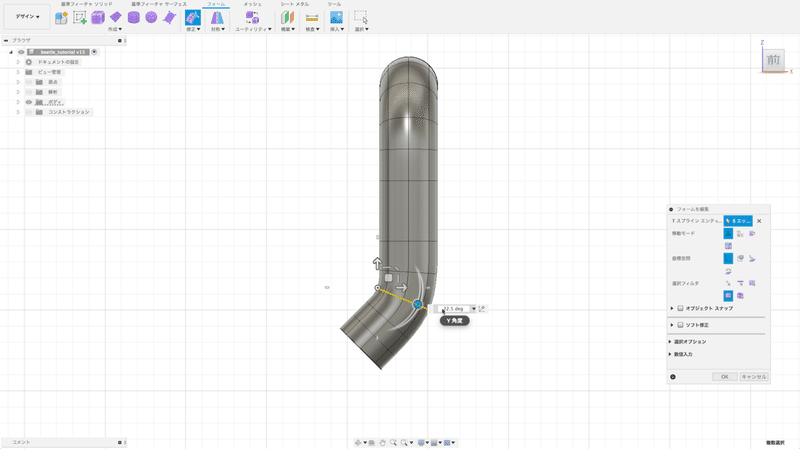The image size is (800, 449).
Task: Click the blue rotation manipulator handle
Action: pyautogui.click(x=418, y=305)
